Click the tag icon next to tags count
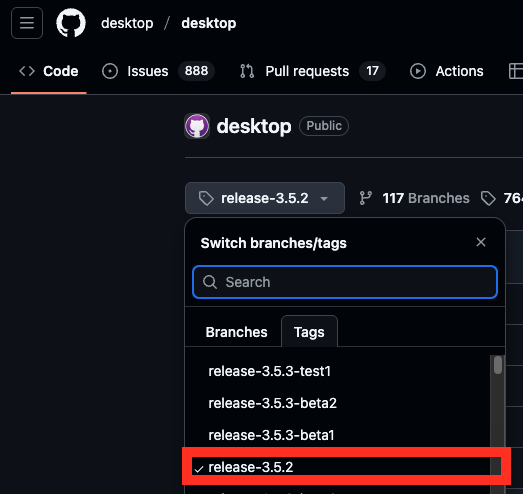The width and height of the screenshot is (523, 494). click(x=488, y=198)
